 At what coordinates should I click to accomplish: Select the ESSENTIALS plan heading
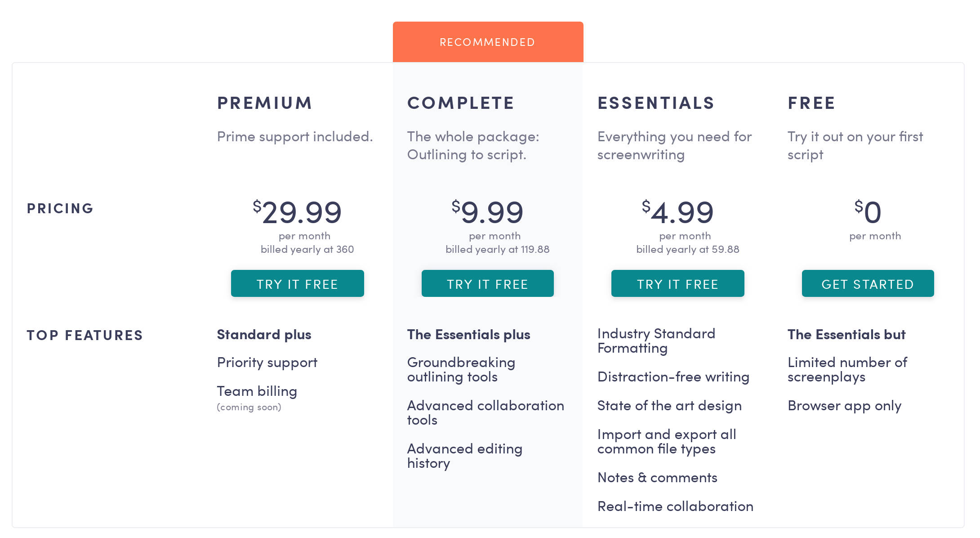[655, 103]
